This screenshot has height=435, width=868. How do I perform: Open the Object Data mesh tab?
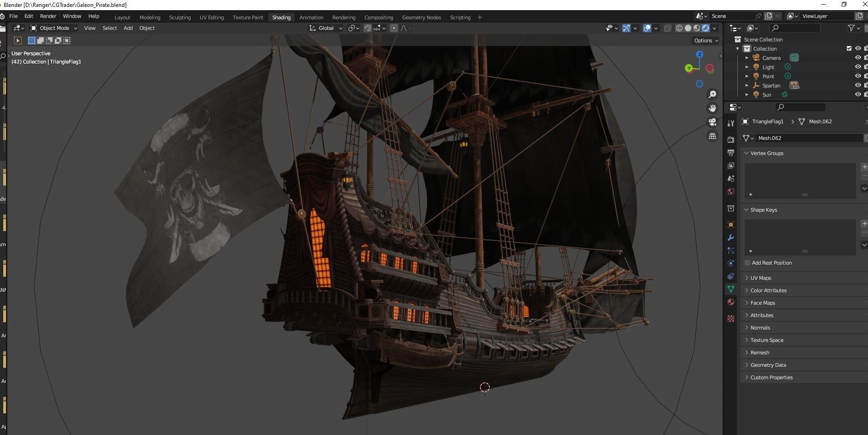coord(731,289)
